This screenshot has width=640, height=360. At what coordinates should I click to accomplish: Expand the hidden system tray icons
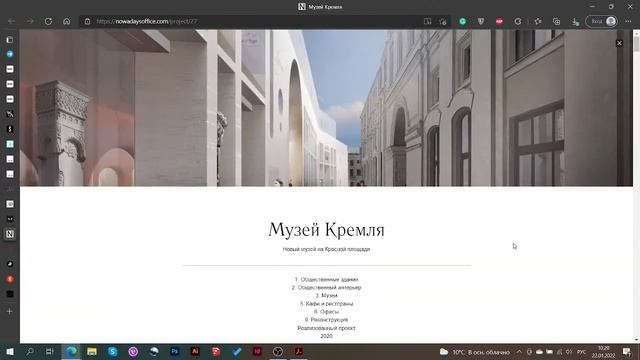[x=519, y=352]
